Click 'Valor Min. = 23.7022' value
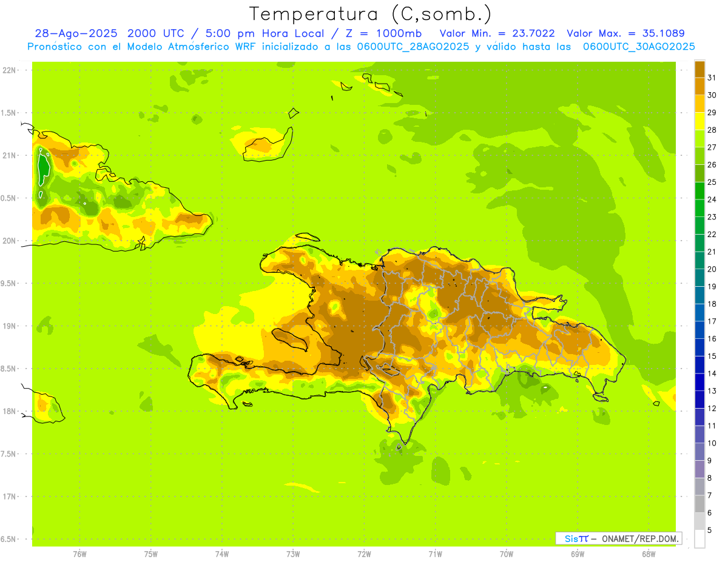 (497, 34)
